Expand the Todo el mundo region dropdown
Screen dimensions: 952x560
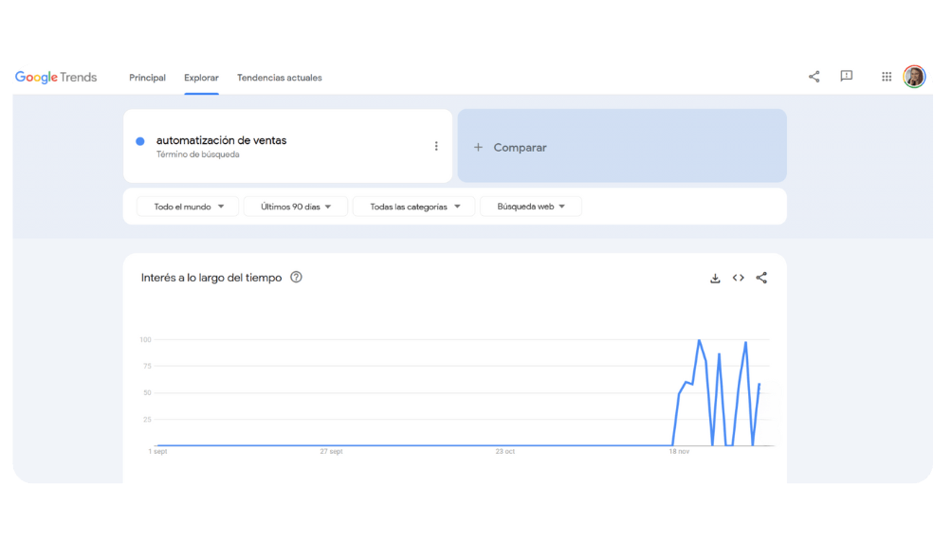click(x=188, y=207)
